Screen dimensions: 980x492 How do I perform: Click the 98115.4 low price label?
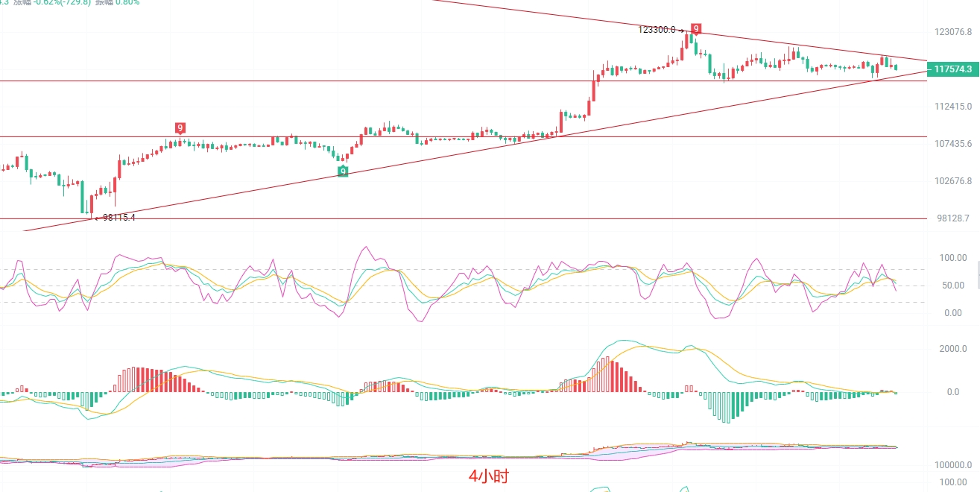pyautogui.click(x=119, y=218)
